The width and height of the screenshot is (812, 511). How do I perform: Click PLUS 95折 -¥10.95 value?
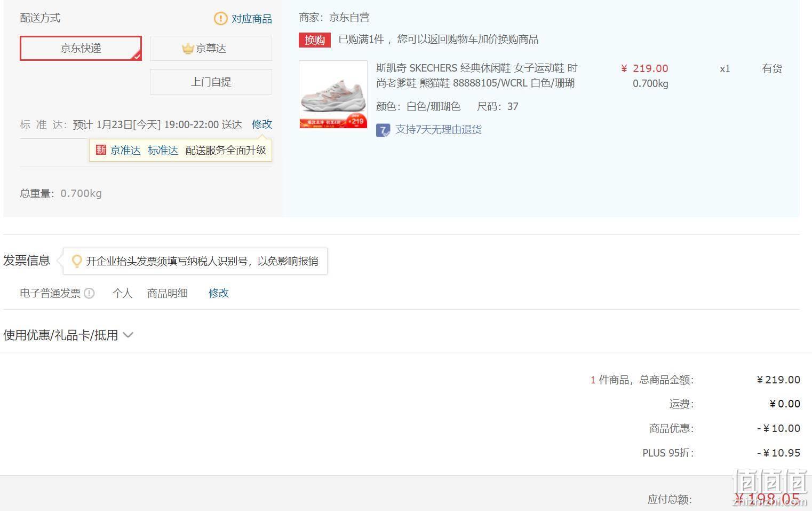point(778,453)
